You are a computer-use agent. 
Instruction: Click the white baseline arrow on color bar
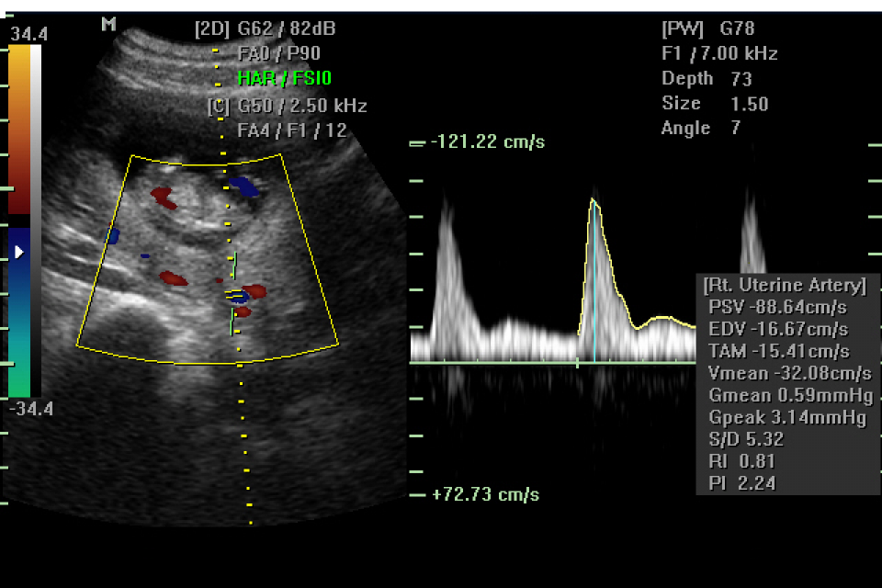click(x=20, y=251)
